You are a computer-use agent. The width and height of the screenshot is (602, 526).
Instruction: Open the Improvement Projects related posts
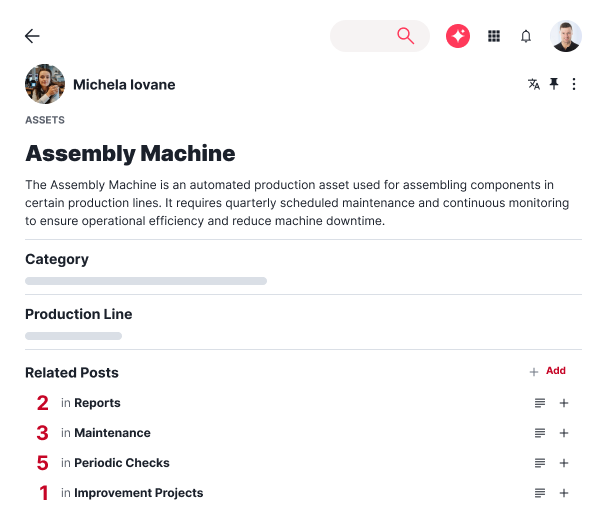coord(138,493)
